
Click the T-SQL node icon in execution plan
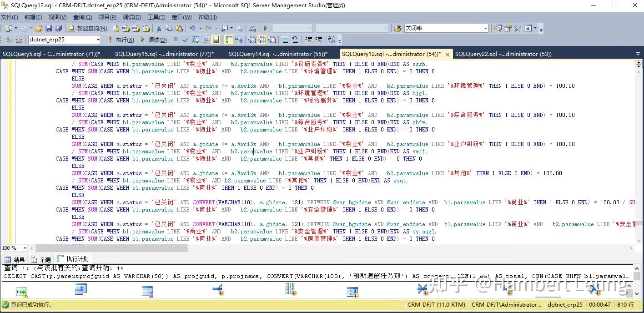21,292
